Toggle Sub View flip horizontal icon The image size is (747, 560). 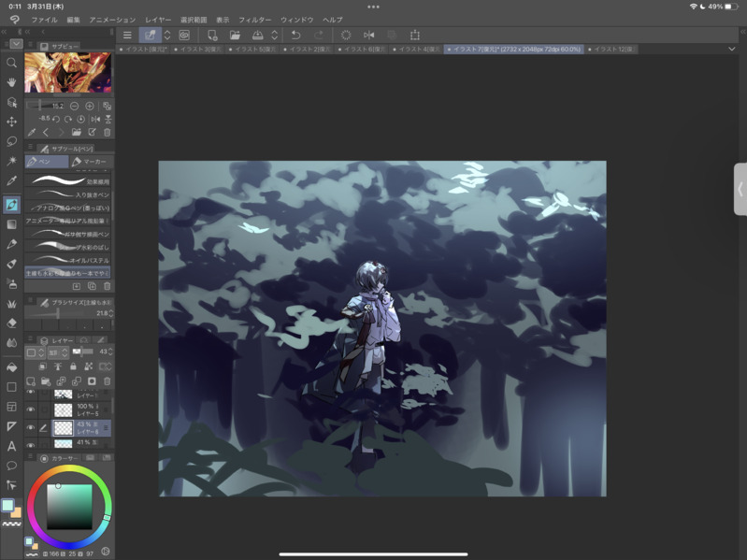tap(95, 119)
